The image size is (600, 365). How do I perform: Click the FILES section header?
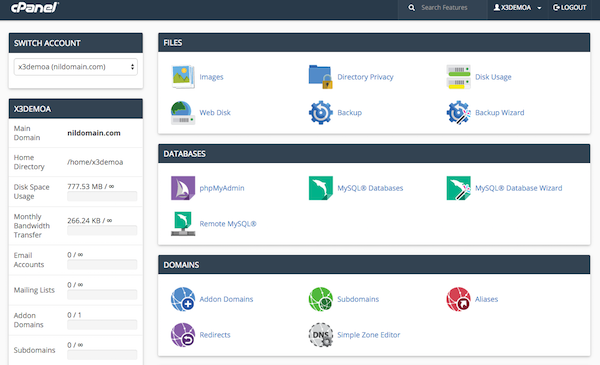pos(374,42)
